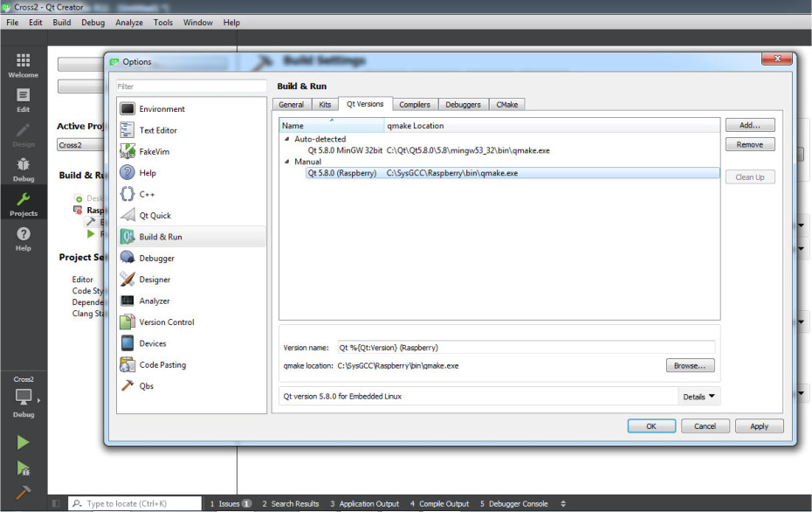Open Debug mode bug icon

coord(24,170)
